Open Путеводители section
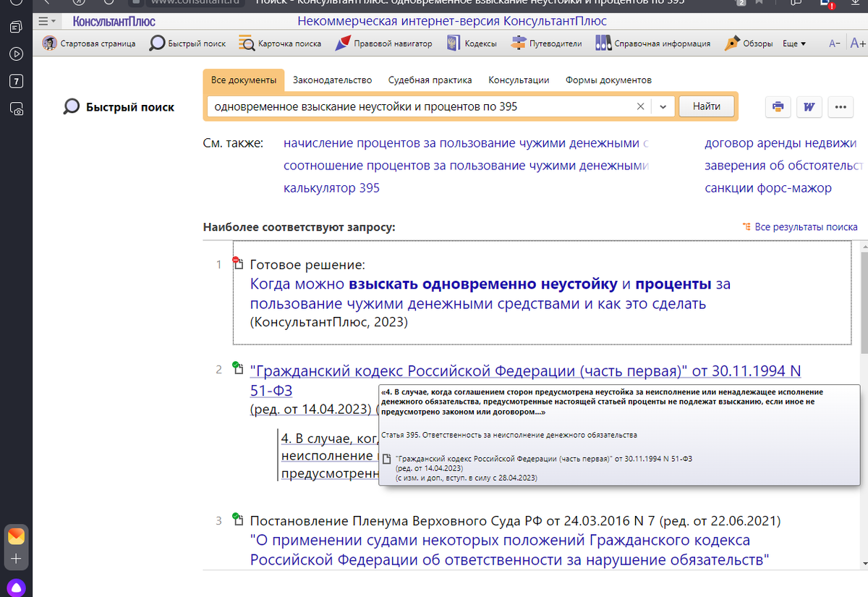This screenshot has height=597, width=868. click(546, 43)
